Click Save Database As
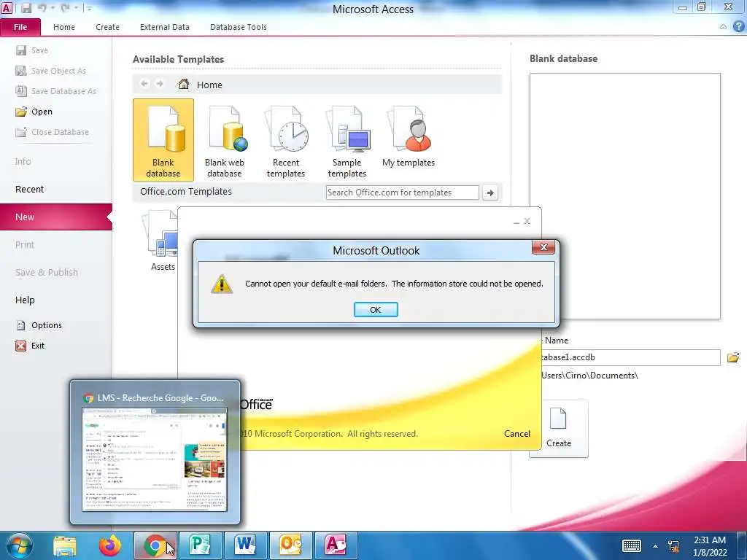The width and height of the screenshot is (747, 560). pos(55,91)
